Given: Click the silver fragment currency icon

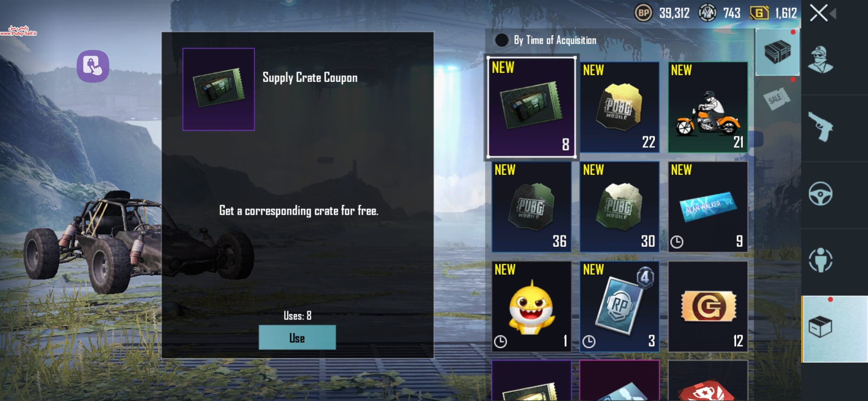Looking at the screenshot, I should (x=707, y=13).
